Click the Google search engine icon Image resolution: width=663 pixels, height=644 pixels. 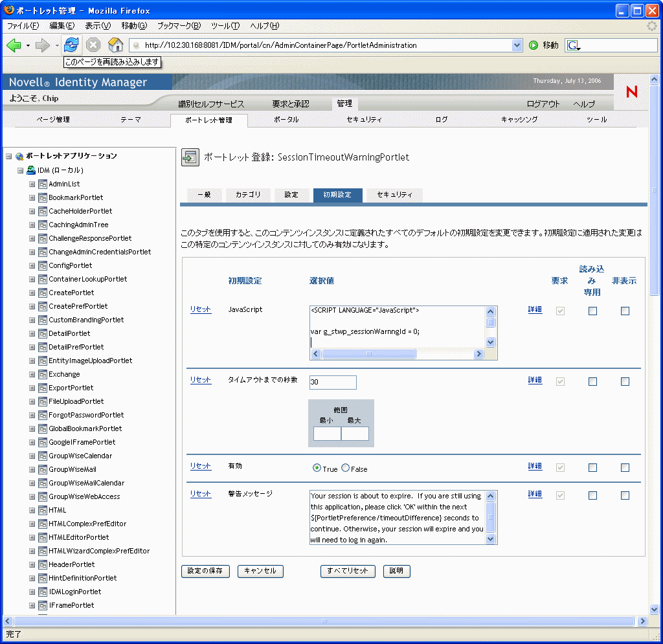tap(573, 45)
